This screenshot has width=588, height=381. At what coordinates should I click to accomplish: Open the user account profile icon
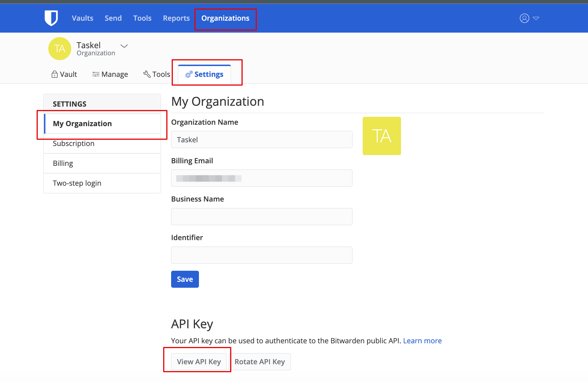click(524, 18)
